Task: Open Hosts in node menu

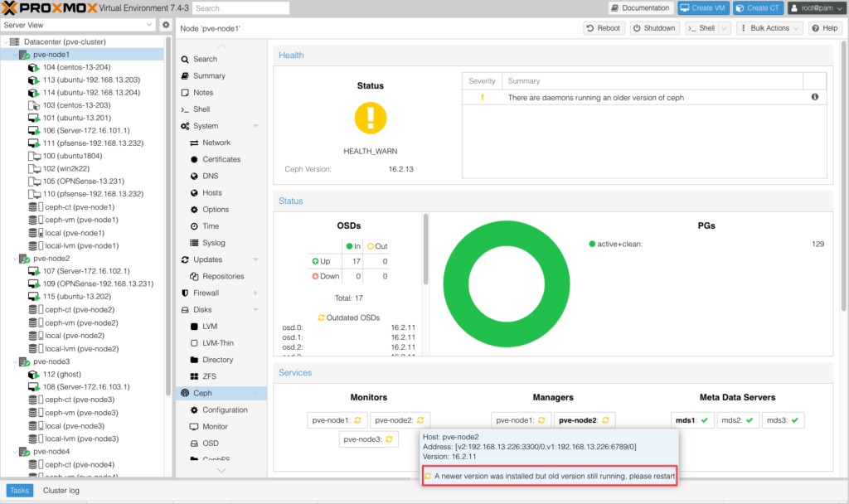Action: click(211, 192)
